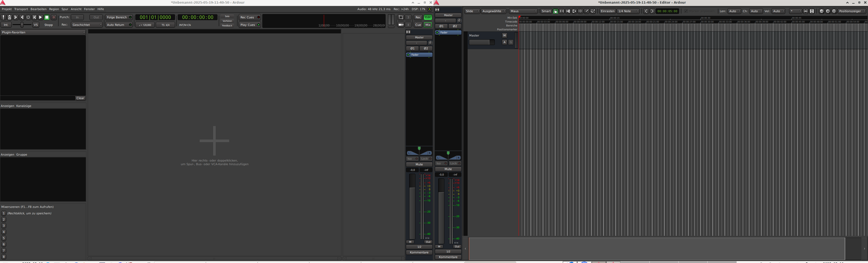Toggle the metronome click icon
This screenshot has width=868, height=263.
(x=9, y=17)
